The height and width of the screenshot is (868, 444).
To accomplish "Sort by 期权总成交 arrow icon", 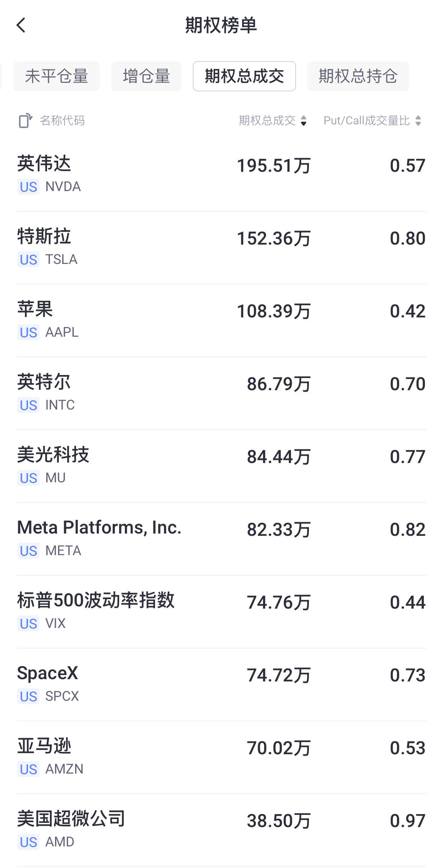I will (304, 121).
